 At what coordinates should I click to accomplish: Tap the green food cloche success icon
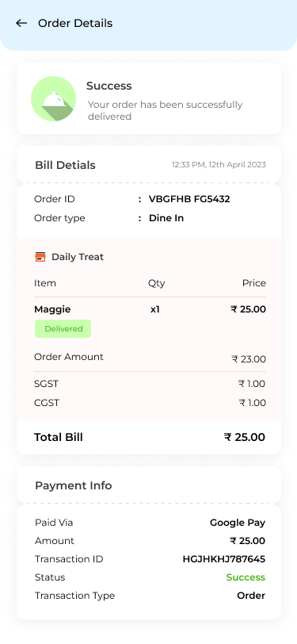[x=53, y=98]
